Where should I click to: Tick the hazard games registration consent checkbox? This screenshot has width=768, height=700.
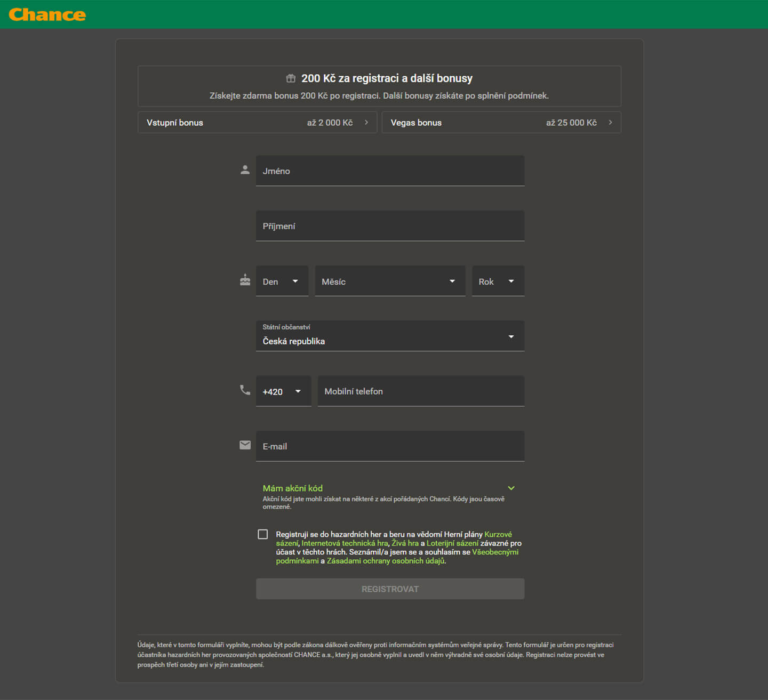click(263, 534)
